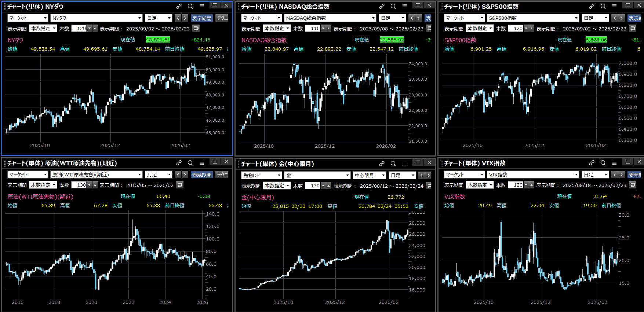Click 本数 input field showing 130 in VIX panel
The image size is (644, 312).
click(x=516, y=185)
